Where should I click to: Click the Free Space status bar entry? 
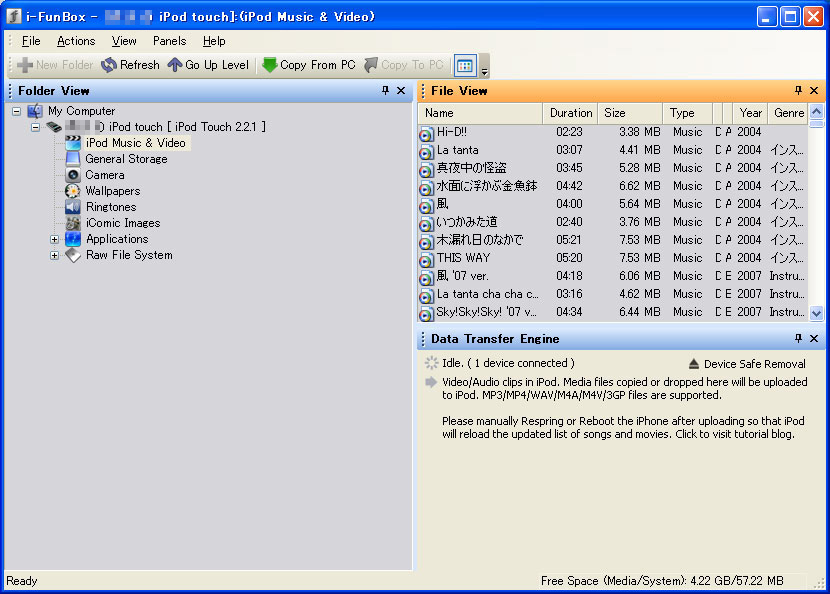coord(662,581)
